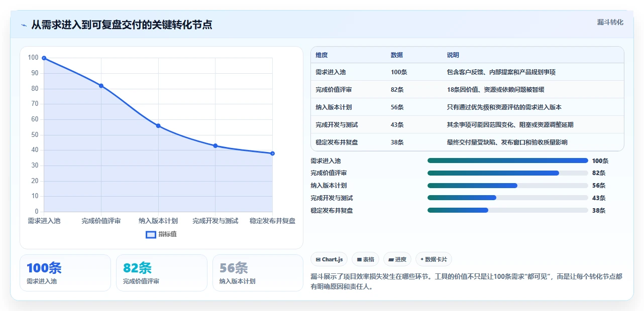
Task: Toggle the 指标值 legend swatch in chart
Action: pos(151,234)
